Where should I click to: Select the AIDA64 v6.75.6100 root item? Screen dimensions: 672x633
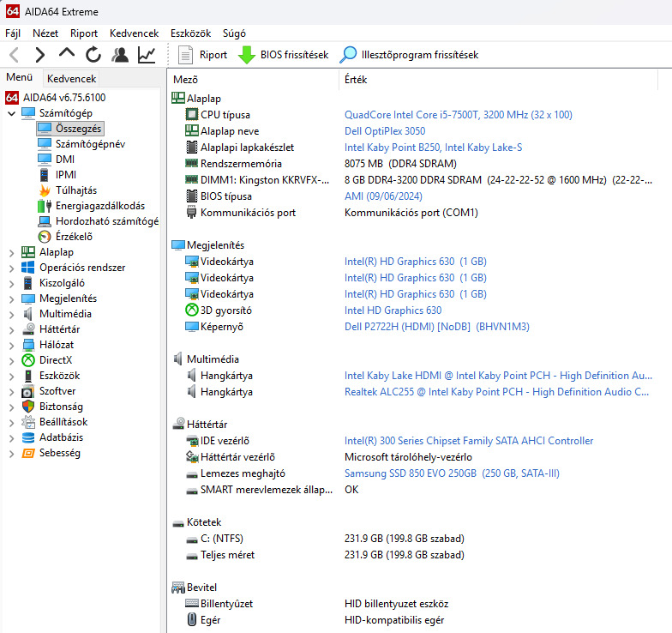pyautogui.click(x=55, y=98)
